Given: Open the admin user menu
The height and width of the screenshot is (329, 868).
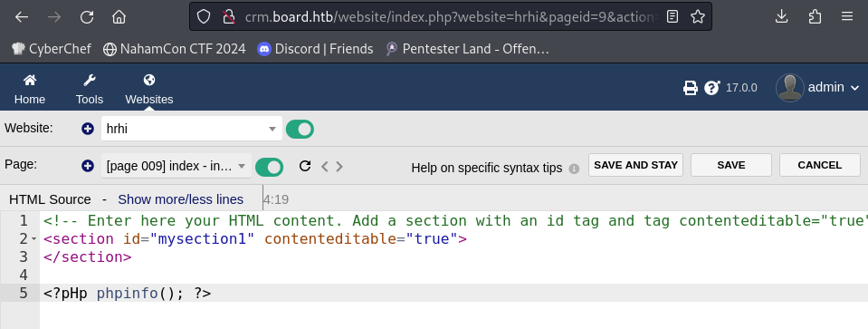Looking at the screenshot, I should pos(817,88).
